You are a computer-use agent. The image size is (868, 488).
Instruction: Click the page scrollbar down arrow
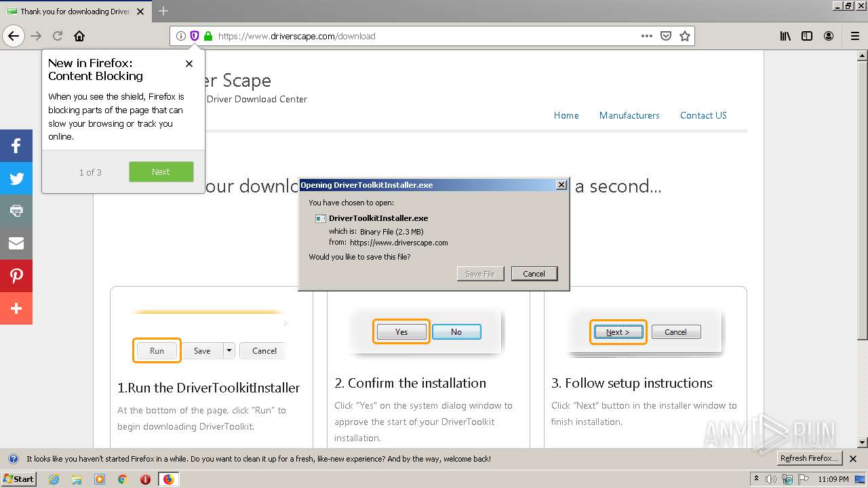coord(863,443)
